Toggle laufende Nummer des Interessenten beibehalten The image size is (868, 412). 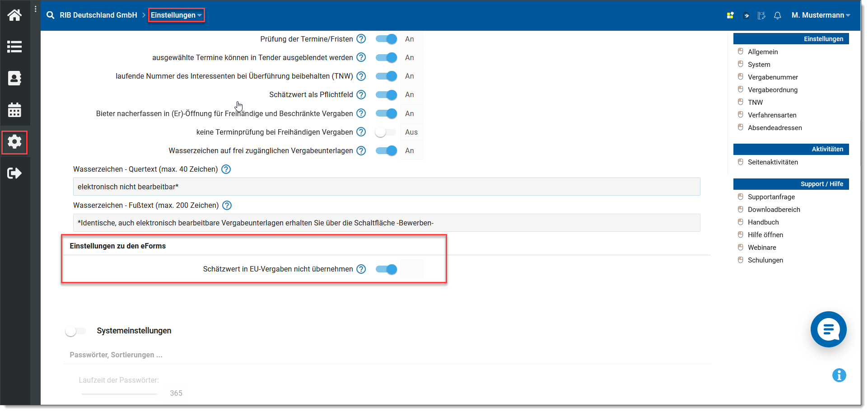tap(386, 76)
